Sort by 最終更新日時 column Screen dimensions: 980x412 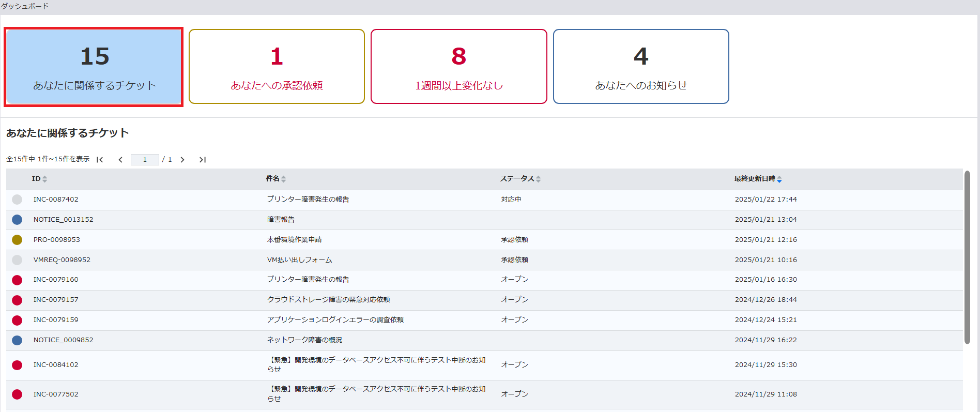(758, 179)
